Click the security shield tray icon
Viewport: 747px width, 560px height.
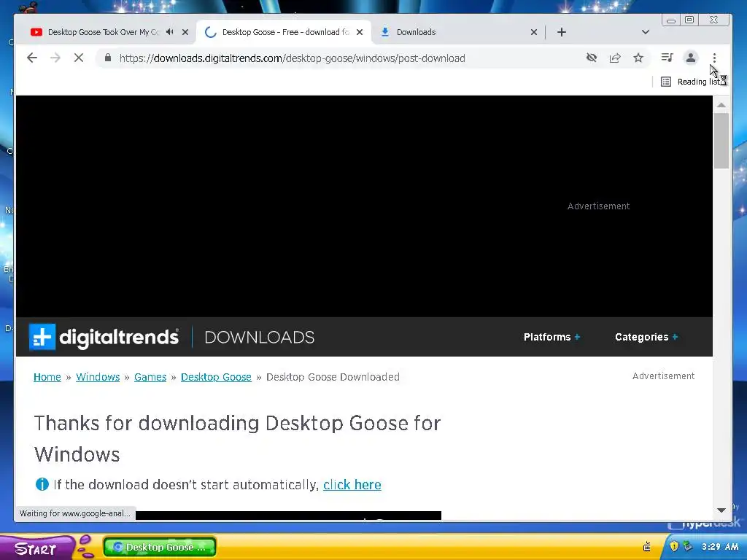click(x=673, y=546)
